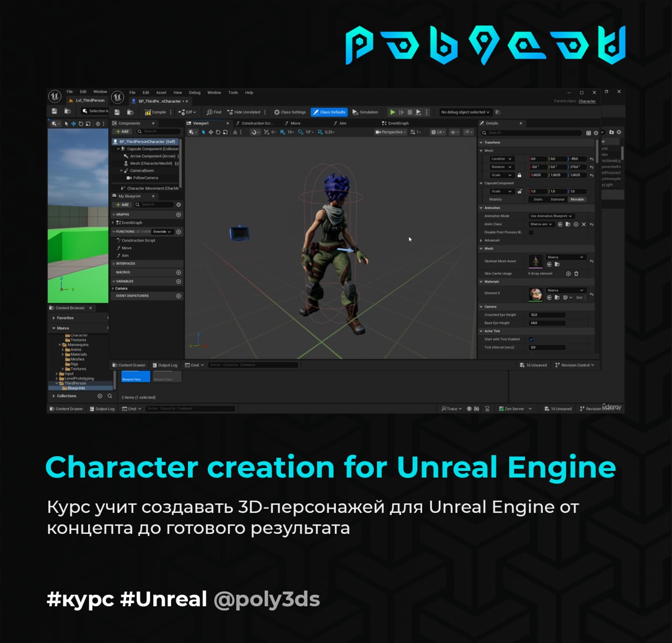672x643 pixels.
Task: Toggle the CapsuleComponent Scale lock
Action: click(520, 192)
